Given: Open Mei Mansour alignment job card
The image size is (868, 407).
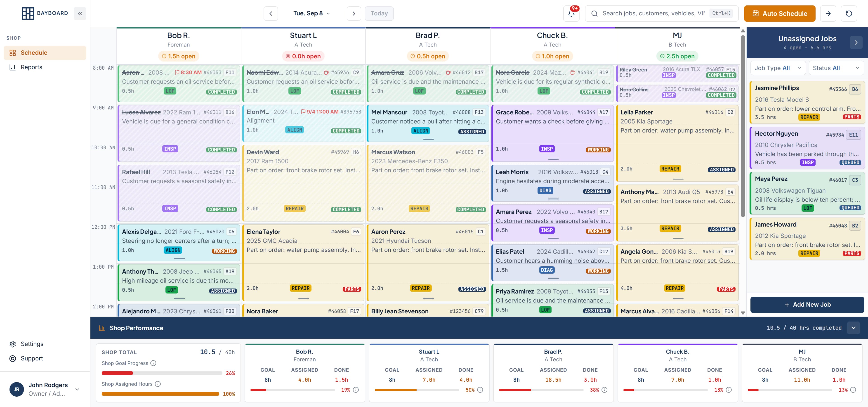Looking at the screenshot, I should [x=428, y=123].
